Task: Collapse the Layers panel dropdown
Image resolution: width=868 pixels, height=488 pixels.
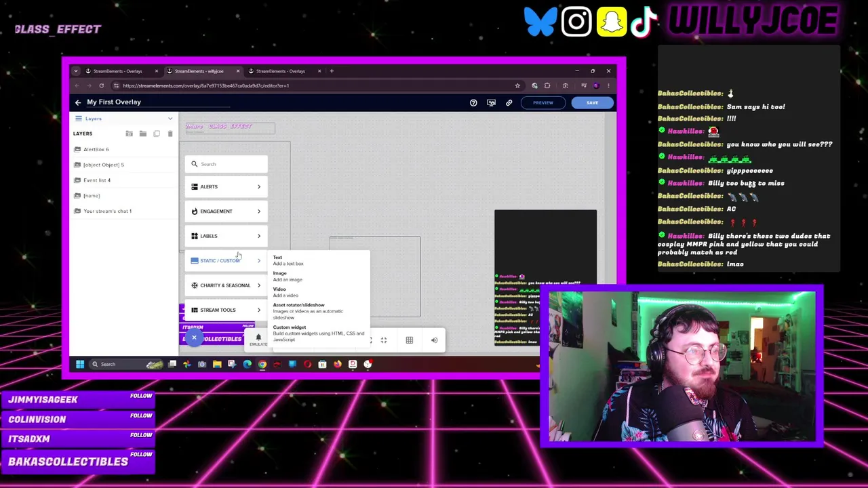Action: 170,119
